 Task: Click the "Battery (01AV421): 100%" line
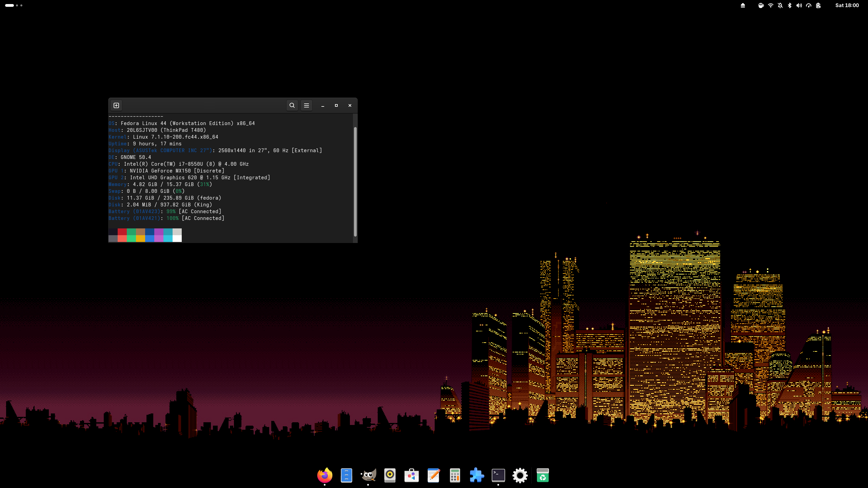pos(166,218)
